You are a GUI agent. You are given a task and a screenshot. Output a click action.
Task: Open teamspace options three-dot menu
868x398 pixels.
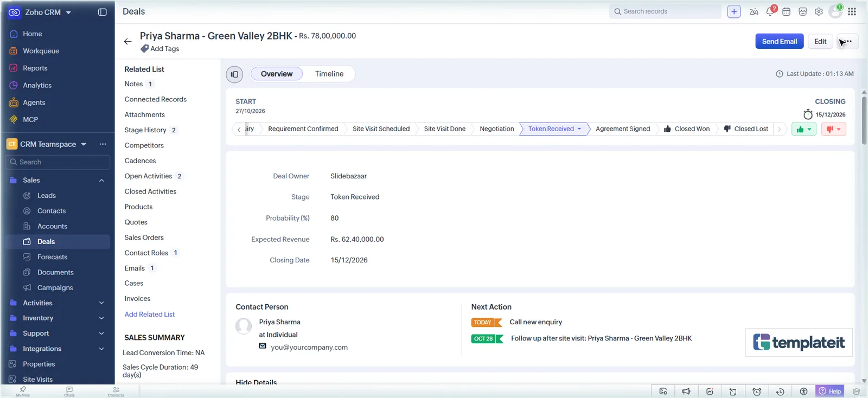[x=103, y=144]
